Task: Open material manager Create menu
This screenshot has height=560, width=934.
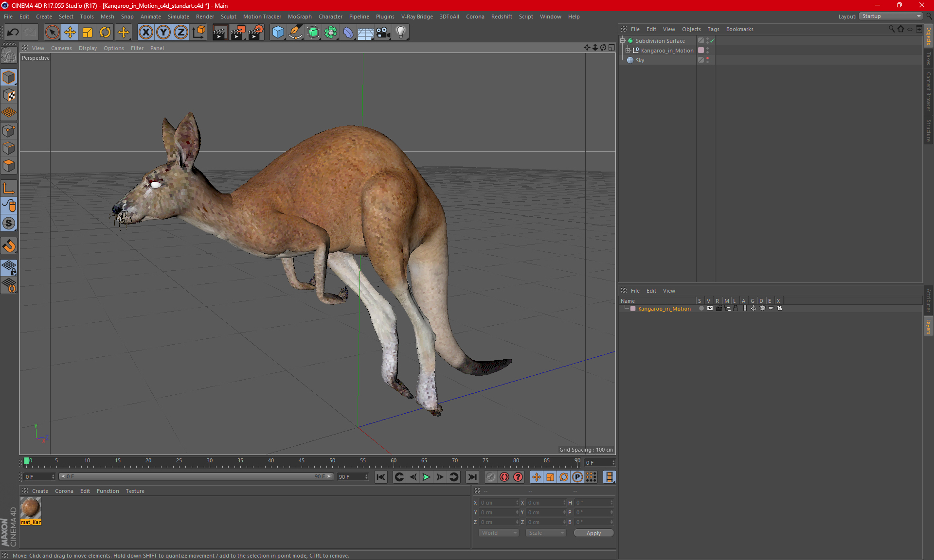Action: pyautogui.click(x=40, y=491)
